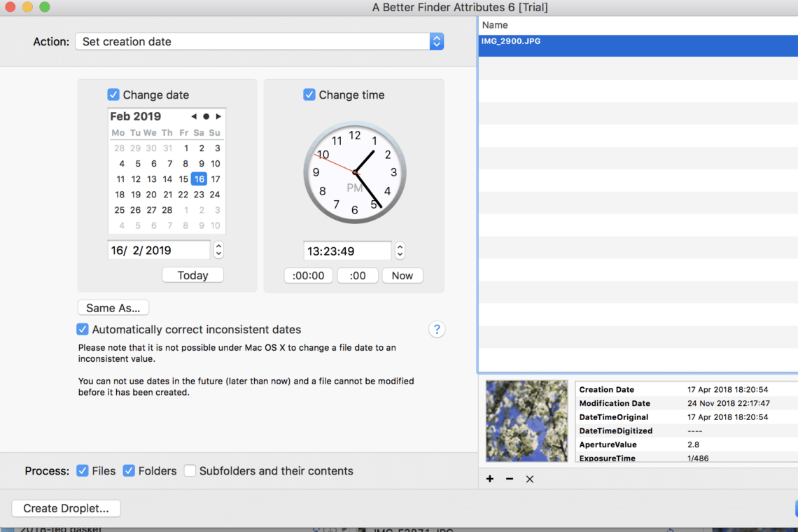Click the clock face to adjust the time

click(354, 173)
